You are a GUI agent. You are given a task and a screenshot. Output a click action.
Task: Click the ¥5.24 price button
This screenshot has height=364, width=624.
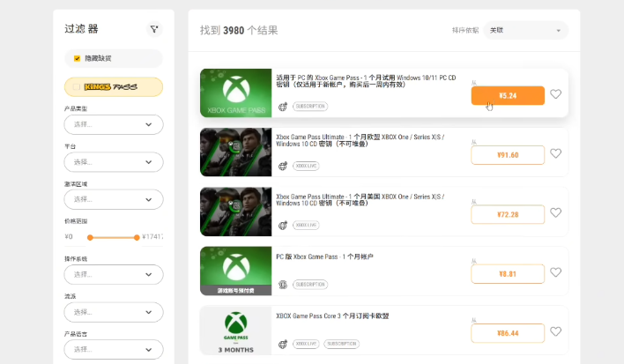(508, 95)
